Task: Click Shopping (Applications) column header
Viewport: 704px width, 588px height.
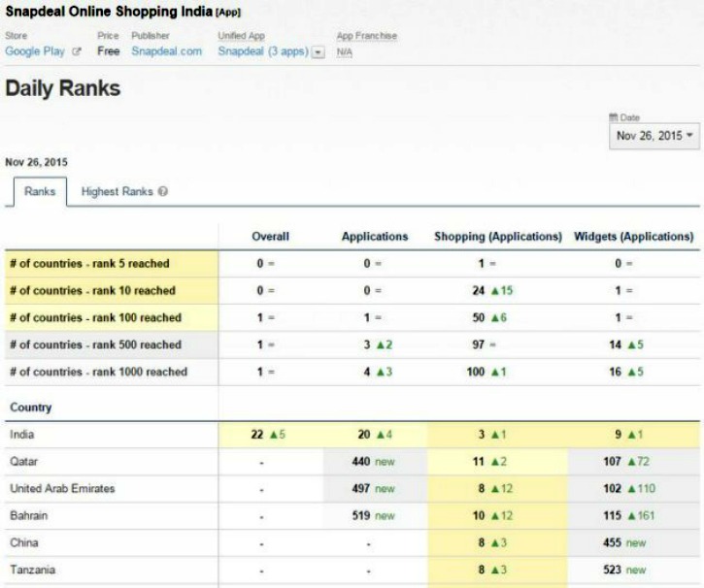Action: (x=498, y=237)
